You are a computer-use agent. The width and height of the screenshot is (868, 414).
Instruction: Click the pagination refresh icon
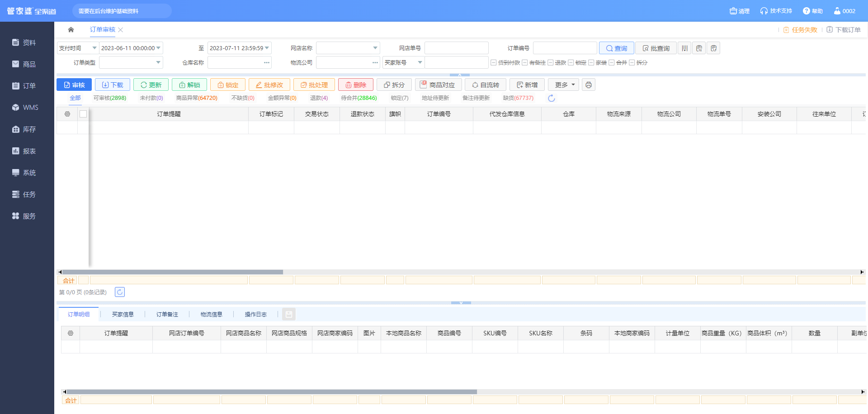click(120, 292)
